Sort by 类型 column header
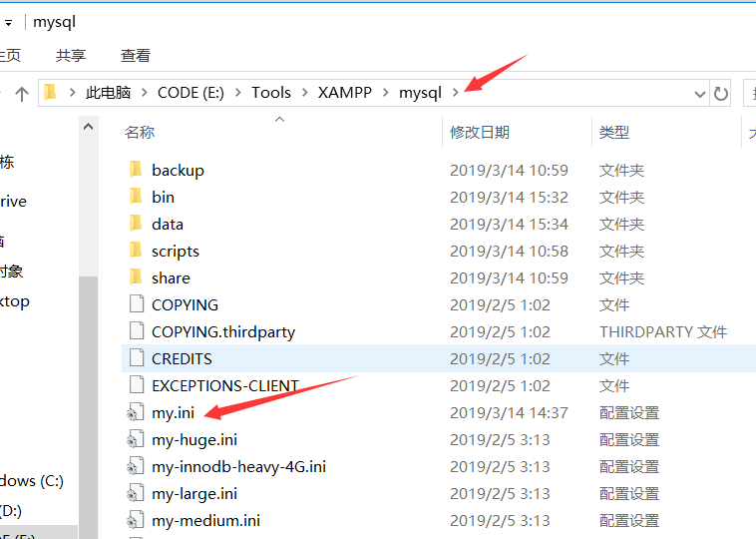Viewport: 756px width, 539px height. click(614, 132)
